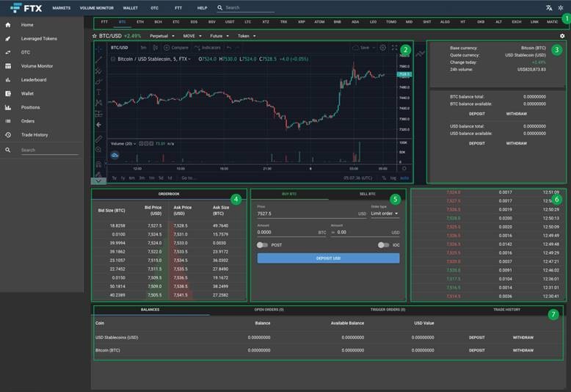Open market settings gear icon

[562, 36]
